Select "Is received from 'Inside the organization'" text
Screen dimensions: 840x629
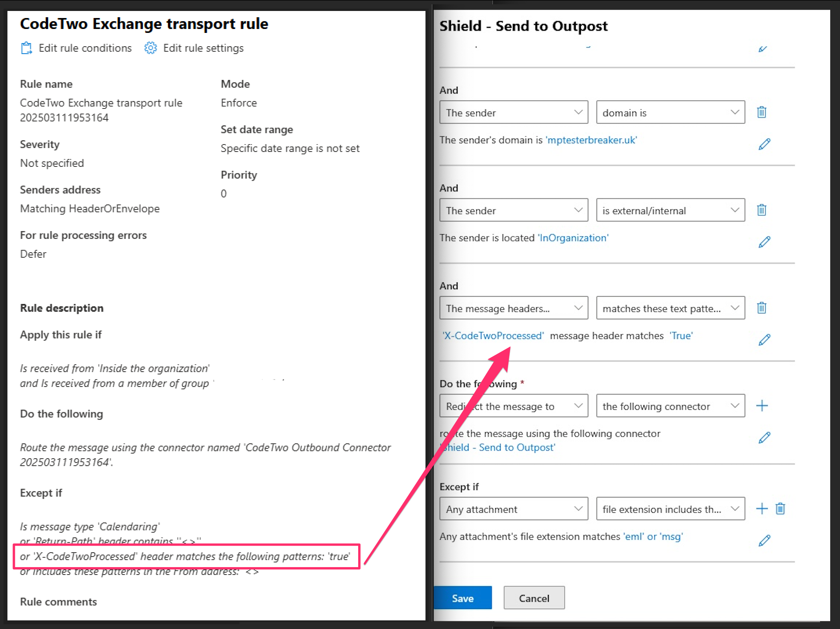click(115, 369)
